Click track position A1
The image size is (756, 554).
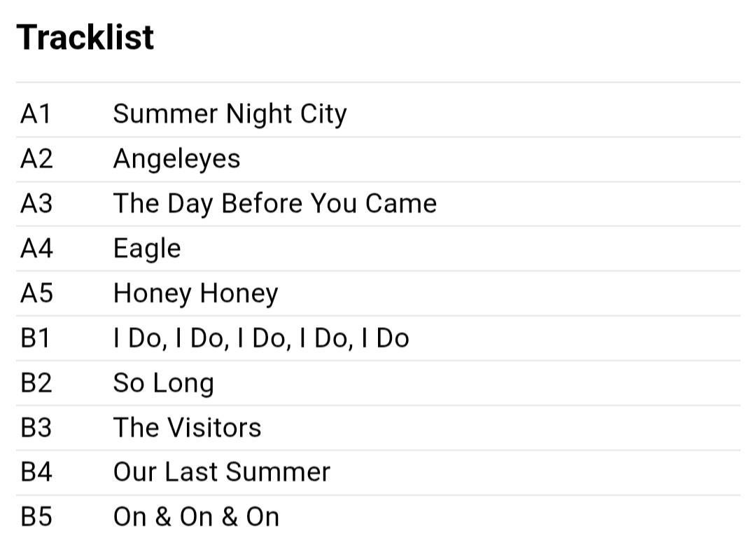[x=36, y=114]
